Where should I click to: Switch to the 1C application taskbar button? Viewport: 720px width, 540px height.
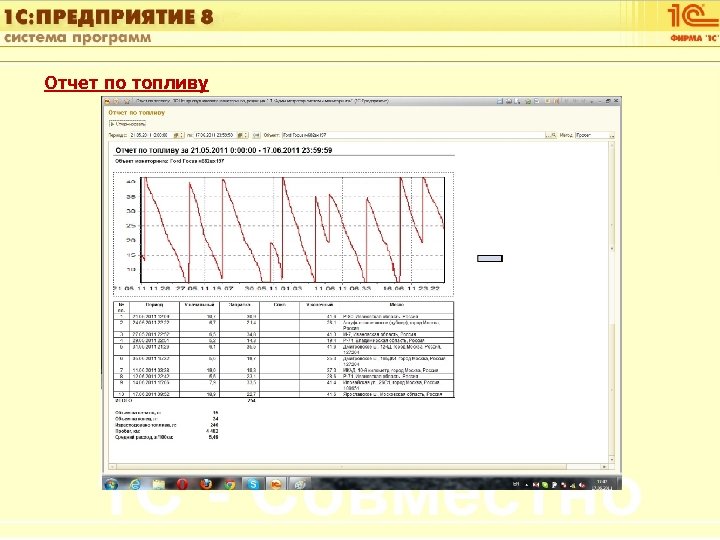pos(276,484)
